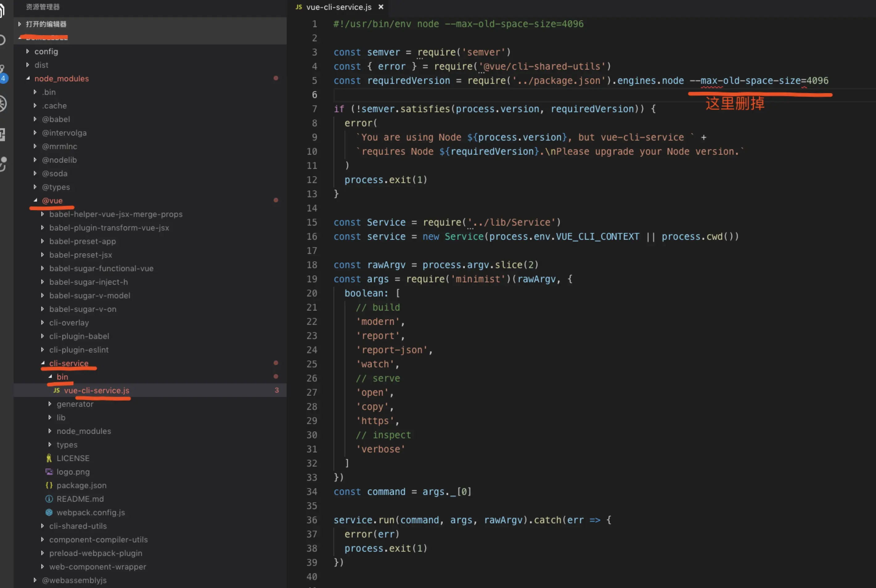
Task: Expand the @soda folder
Action: tap(150, 173)
